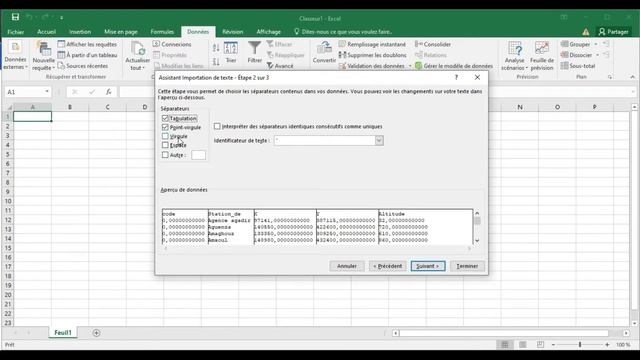Close the text import wizard dialog
640x360 pixels.
coord(477,77)
